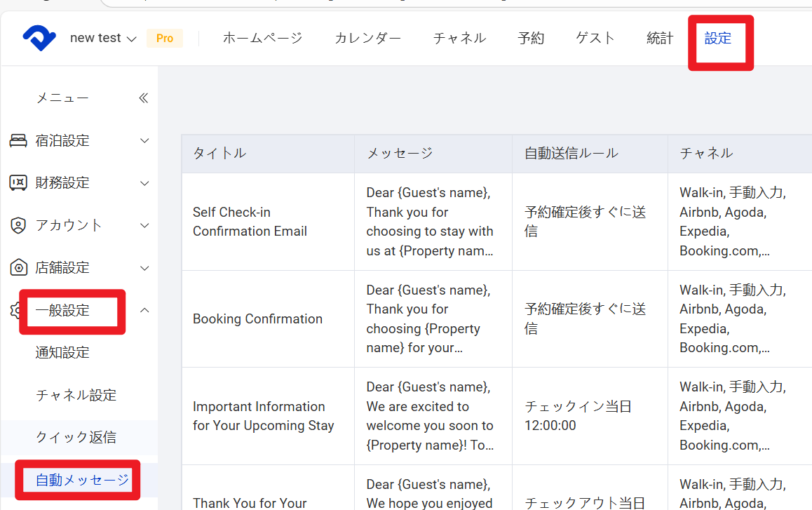Click the bed icon for 宿泊設定
The image size is (812, 510).
(x=18, y=141)
